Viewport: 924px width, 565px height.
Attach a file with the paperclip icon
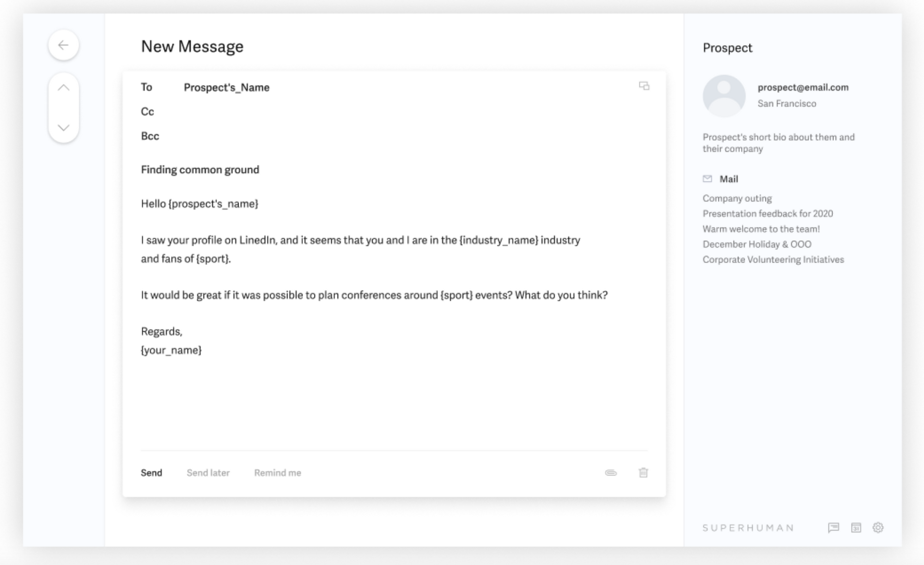(611, 473)
